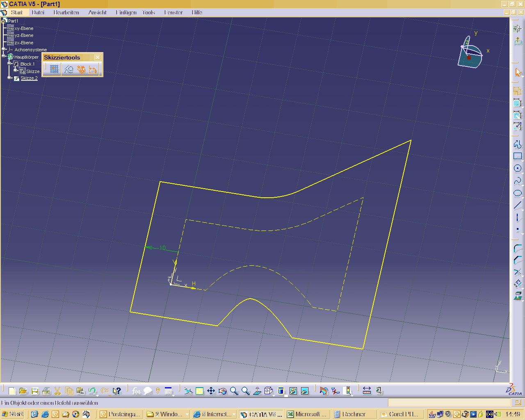Open the Einfügen menu
525x420 pixels.
pos(126,12)
